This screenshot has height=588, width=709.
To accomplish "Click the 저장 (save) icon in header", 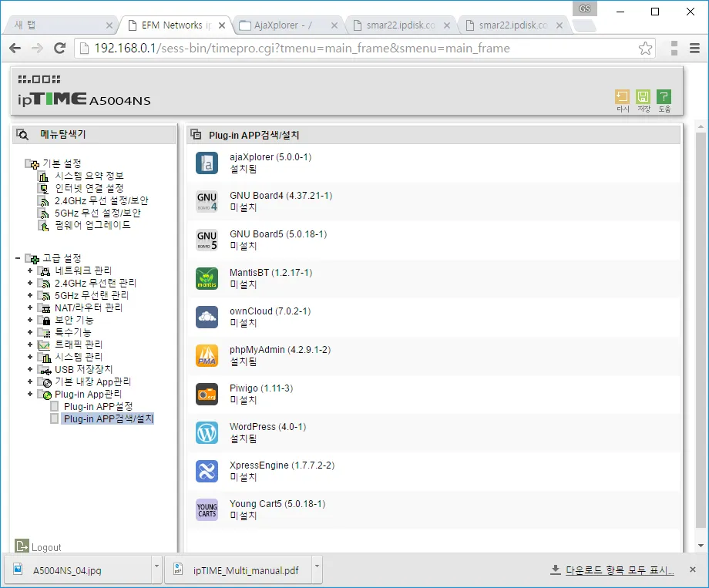I will (643, 97).
